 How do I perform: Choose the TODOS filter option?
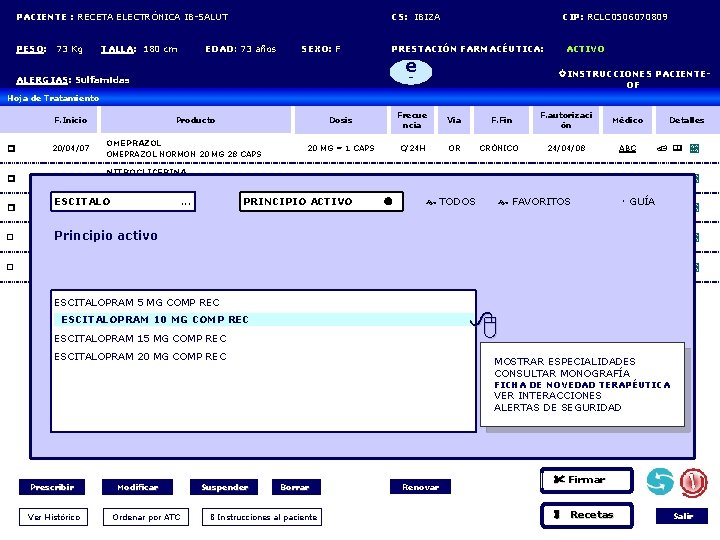450,201
